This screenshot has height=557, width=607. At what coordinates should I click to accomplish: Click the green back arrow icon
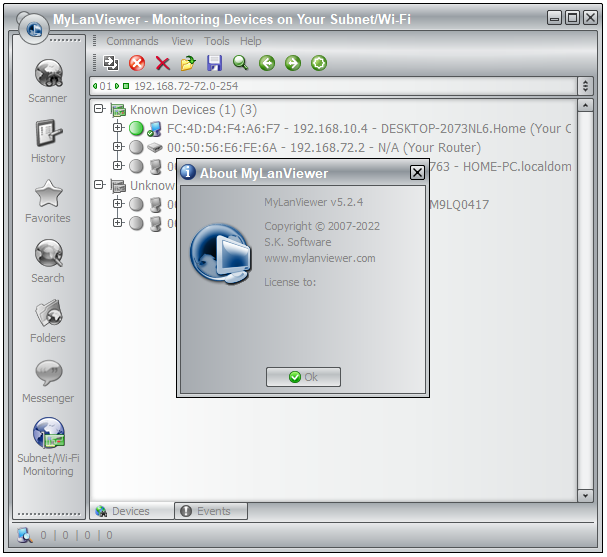[x=267, y=63]
